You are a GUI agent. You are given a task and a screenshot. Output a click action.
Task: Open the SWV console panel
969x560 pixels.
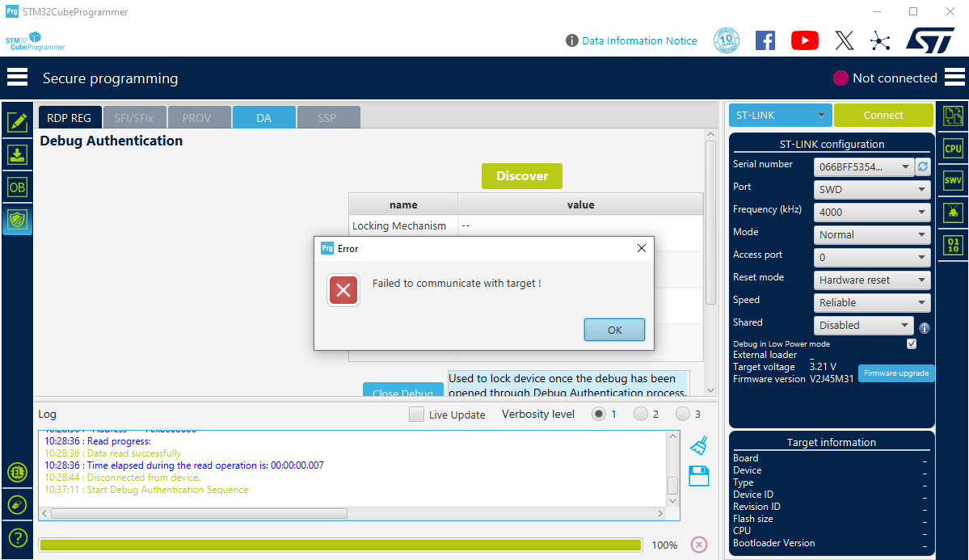point(952,179)
